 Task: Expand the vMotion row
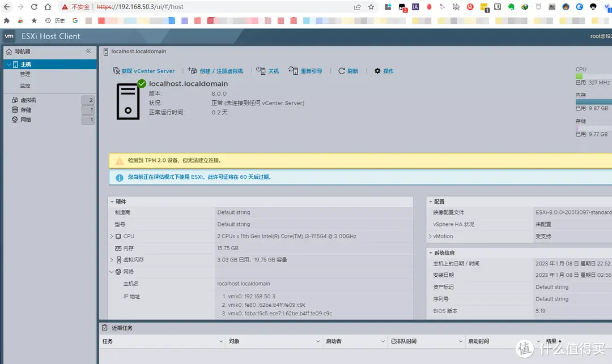[x=430, y=236]
